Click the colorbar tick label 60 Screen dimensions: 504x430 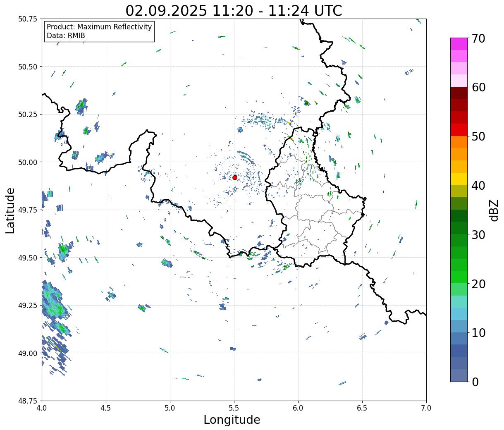tap(478, 87)
